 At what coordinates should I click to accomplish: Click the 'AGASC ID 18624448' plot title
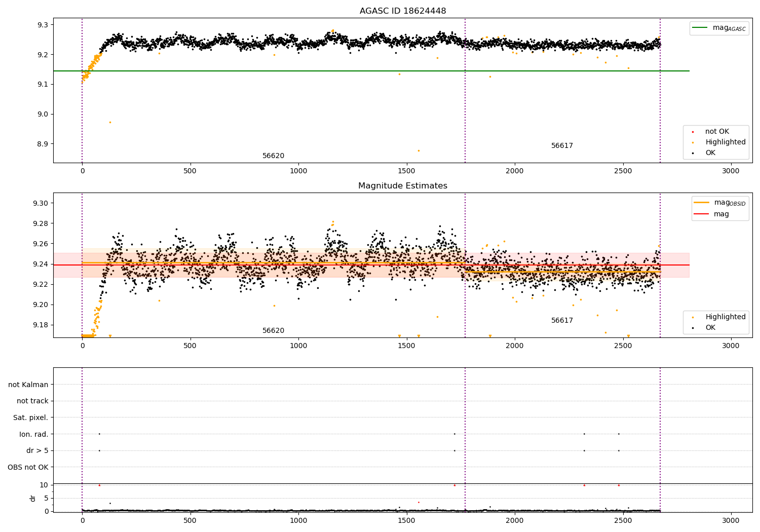pos(403,11)
